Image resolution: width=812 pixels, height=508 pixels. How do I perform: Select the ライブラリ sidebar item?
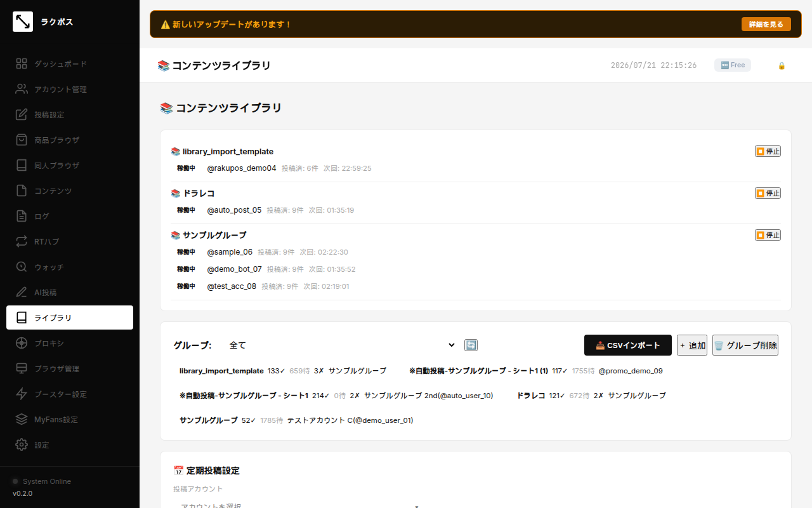(70, 317)
